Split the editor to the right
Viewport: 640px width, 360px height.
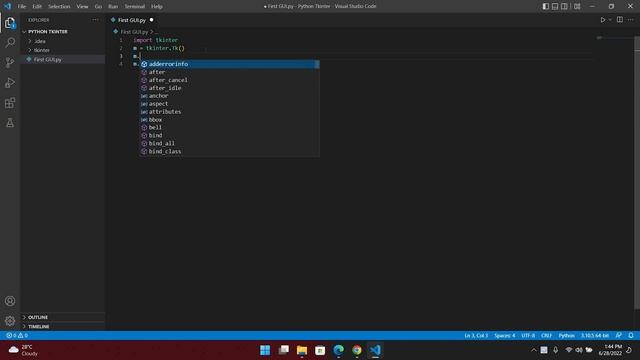point(620,20)
